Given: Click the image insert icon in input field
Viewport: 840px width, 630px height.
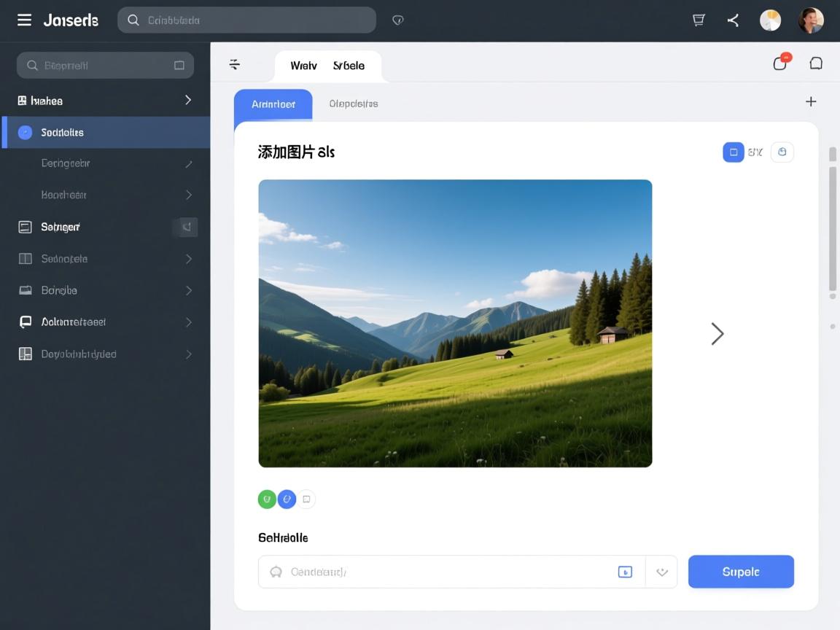Looking at the screenshot, I should coord(625,572).
